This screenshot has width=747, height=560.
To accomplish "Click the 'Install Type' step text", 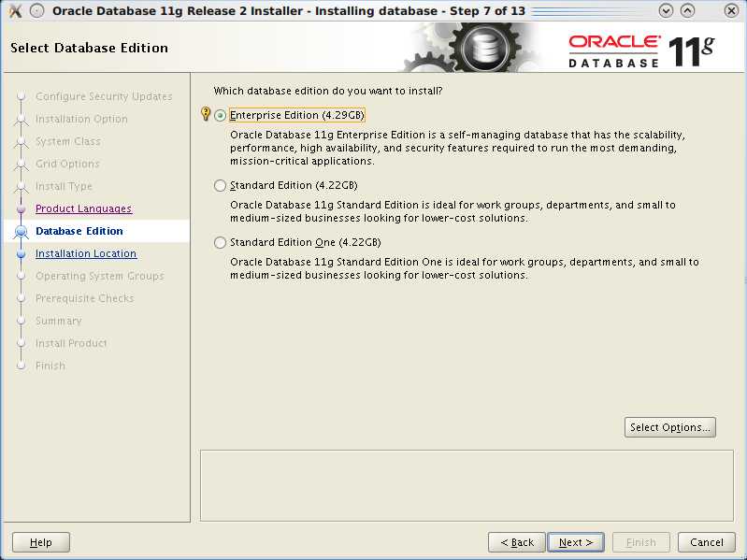I will pyautogui.click(x=64, y=186).
